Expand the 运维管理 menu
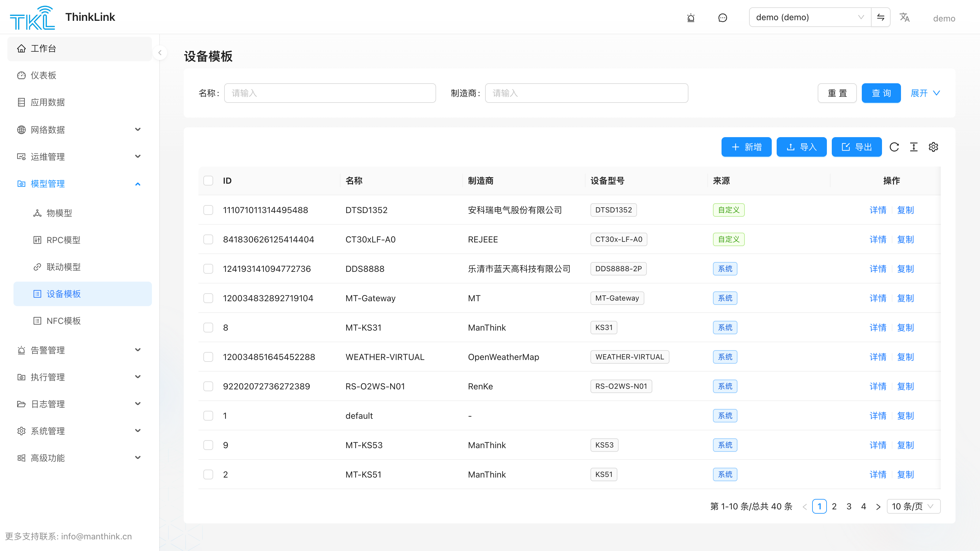 [x=80, y=157]
